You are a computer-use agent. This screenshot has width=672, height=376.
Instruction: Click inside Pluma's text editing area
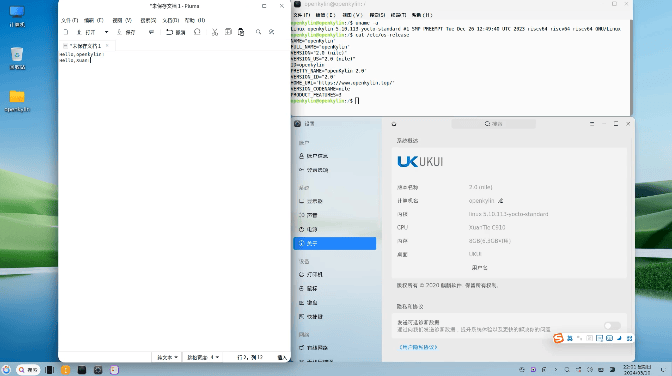(174, 202)
